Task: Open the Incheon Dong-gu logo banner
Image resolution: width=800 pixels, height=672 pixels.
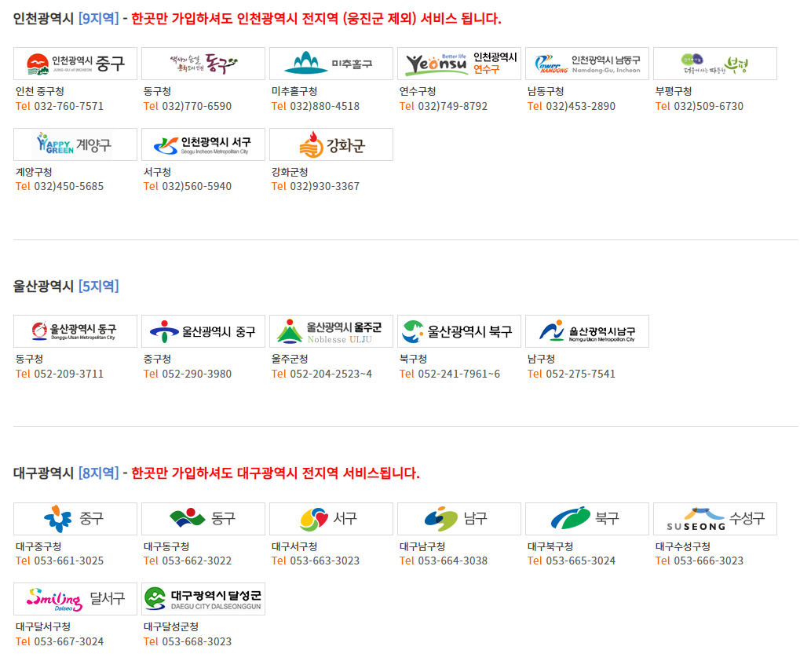Action: pyautogui.click(x=203, y=64)
